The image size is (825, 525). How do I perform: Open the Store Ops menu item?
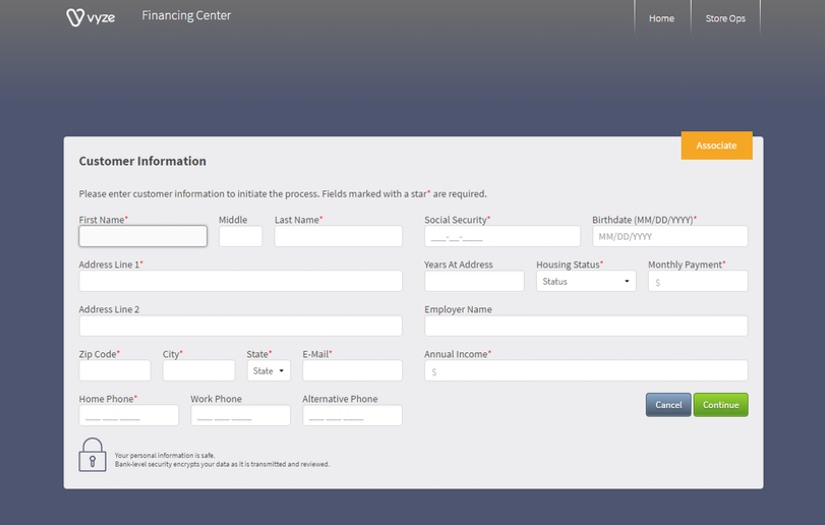pyautogui.click(x=725, y=18)
